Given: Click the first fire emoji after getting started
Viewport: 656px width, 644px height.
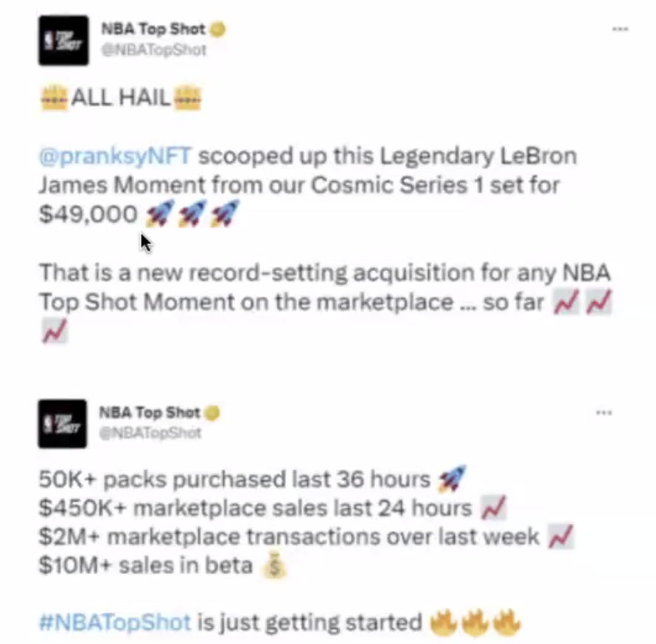Looking at the screenshot, I should (444, 622).
